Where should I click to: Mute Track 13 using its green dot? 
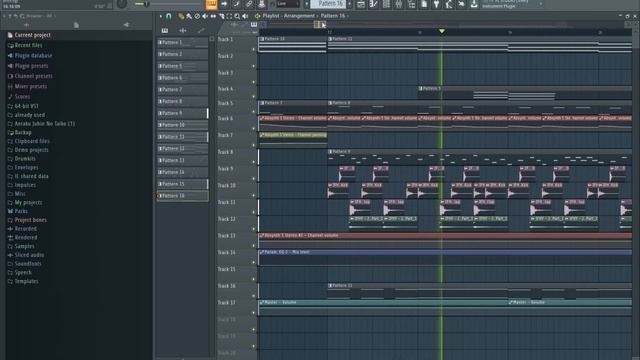[253, 246]
